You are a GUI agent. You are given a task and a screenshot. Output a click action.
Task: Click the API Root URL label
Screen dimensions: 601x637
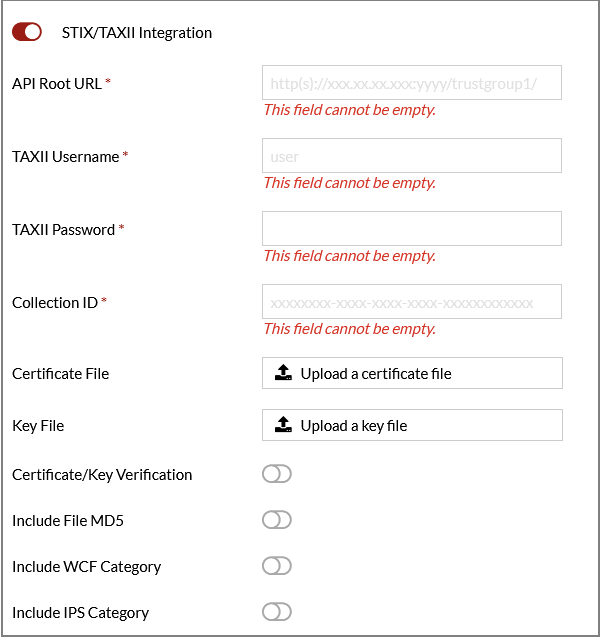point(57,84)
